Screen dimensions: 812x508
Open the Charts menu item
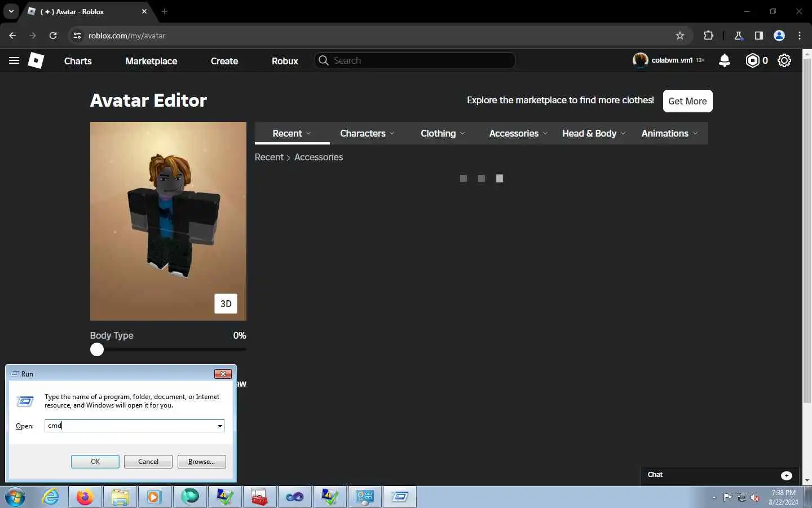(78, 61)
